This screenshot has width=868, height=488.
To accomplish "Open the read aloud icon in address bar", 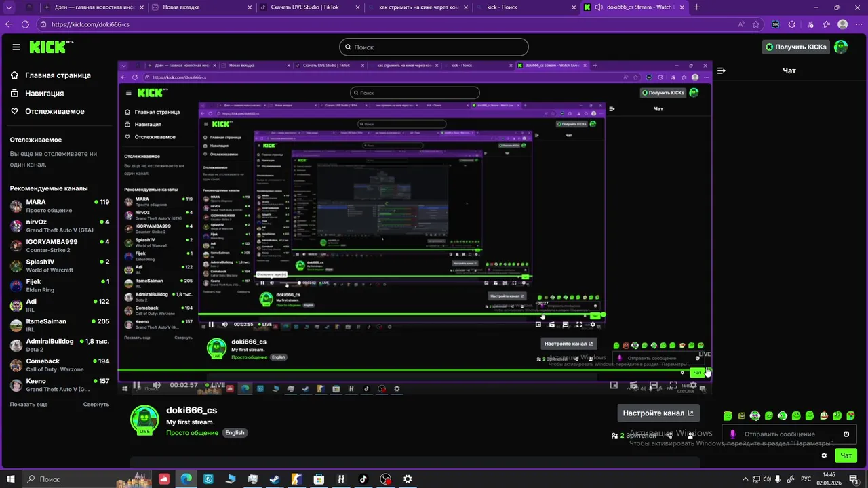I will tap(742, 24).
